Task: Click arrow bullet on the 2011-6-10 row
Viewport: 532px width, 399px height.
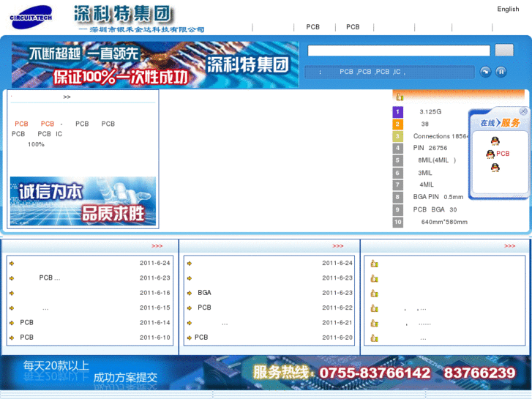Action: click(12, 338)
